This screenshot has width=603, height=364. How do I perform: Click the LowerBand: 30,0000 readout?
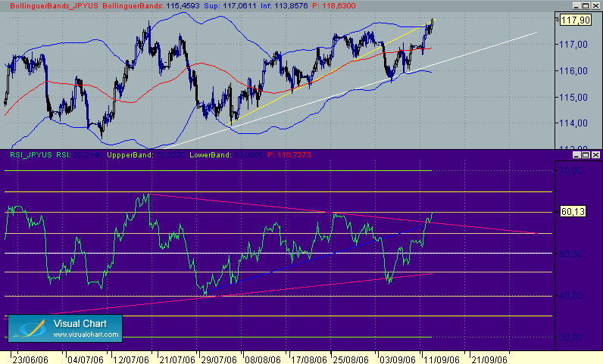(x=227, y=155)
